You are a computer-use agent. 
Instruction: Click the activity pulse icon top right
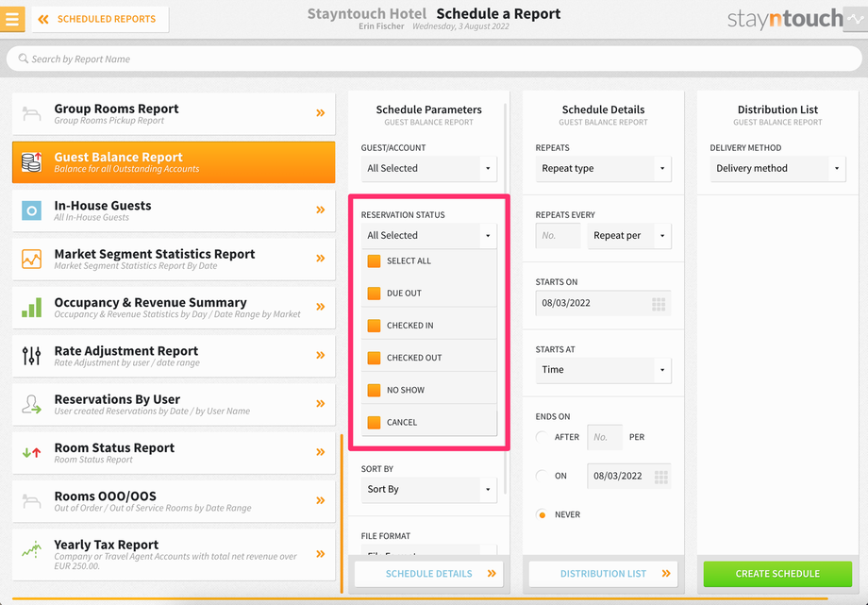click(856, 19)
